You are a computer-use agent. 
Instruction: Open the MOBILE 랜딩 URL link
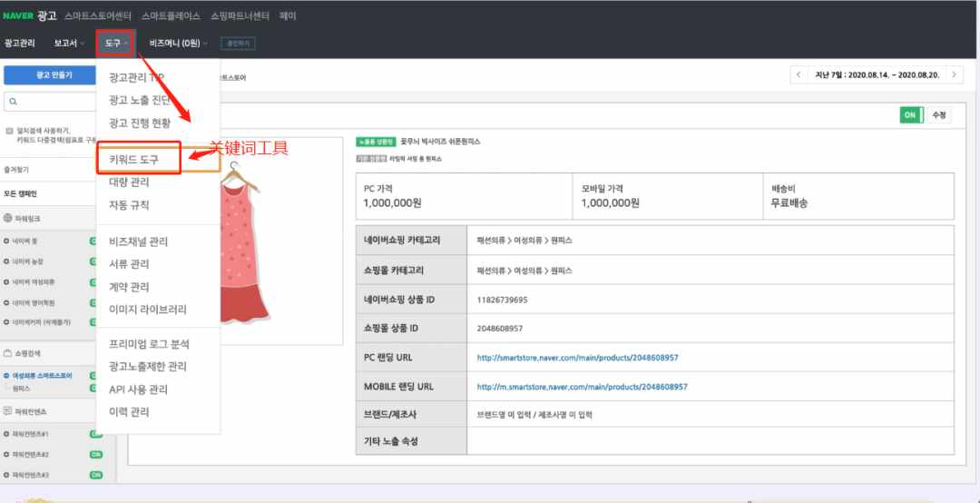583,387
